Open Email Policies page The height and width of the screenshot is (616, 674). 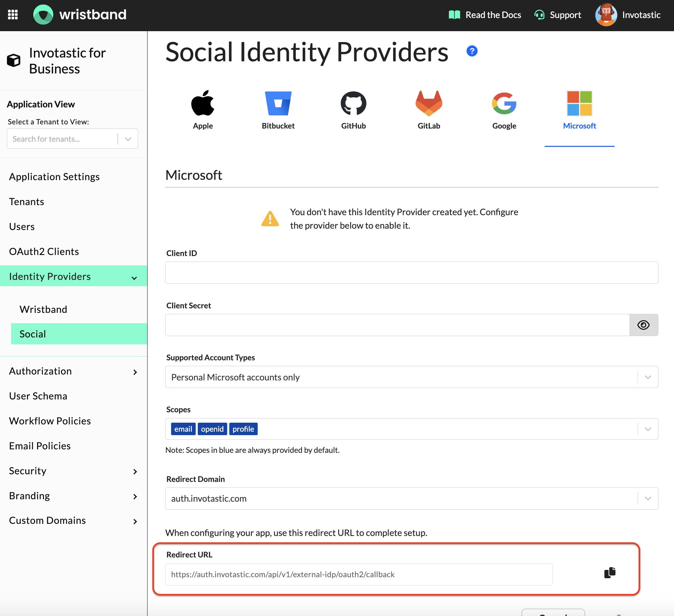pos(40,446)
